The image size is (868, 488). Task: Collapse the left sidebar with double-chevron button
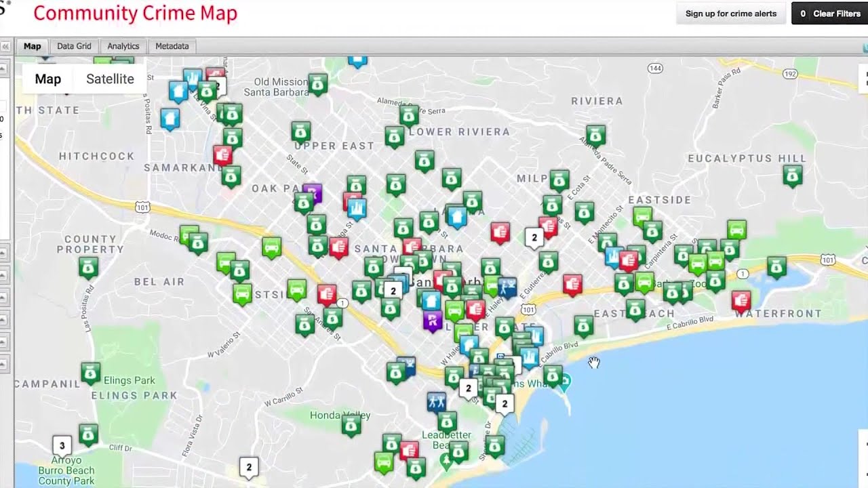5,46
